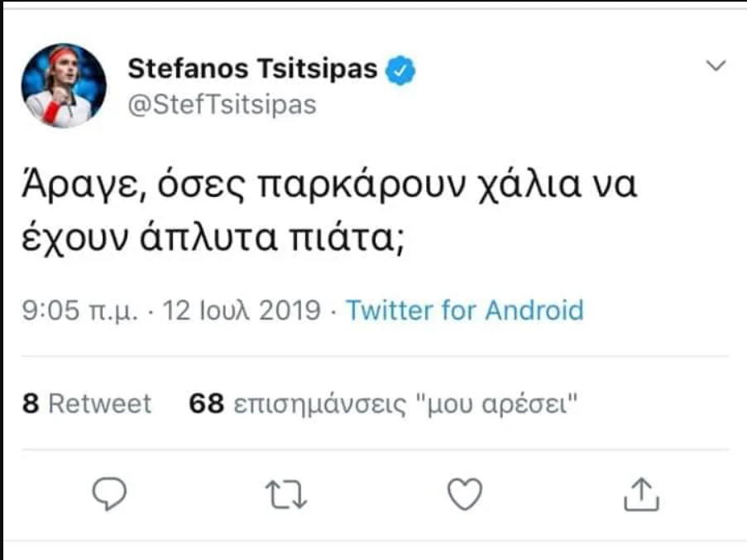
Task: View the 8 Retweet list
Action: tap(87, 404)
